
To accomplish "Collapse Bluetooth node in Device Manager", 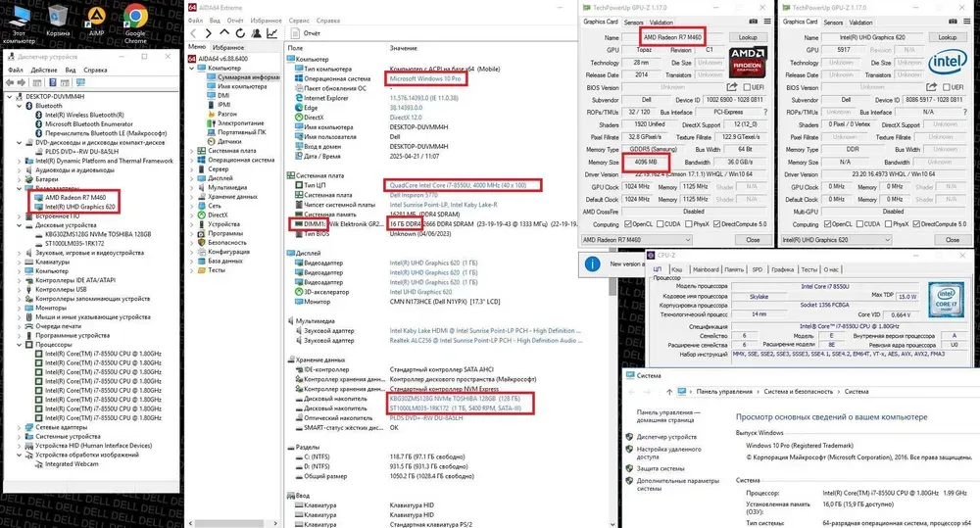I will coord(20,106).
